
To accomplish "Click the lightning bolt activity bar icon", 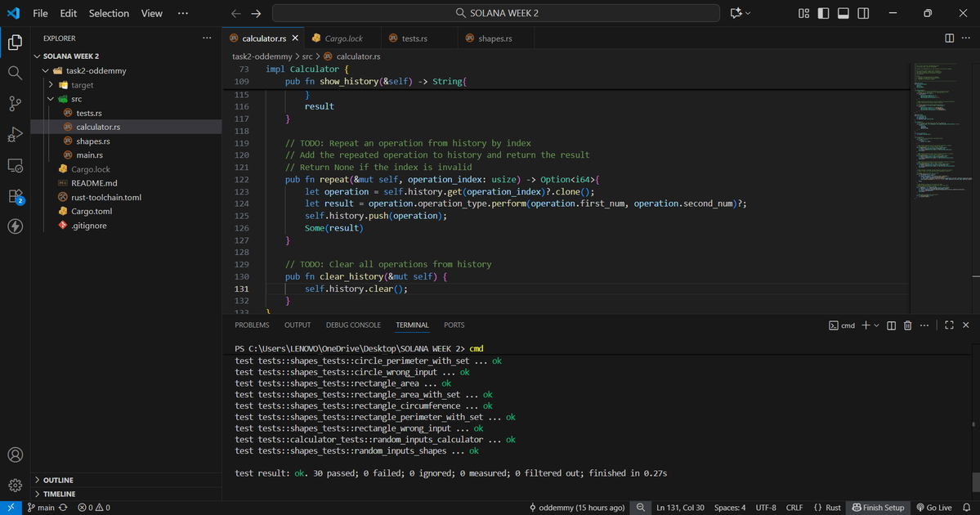I will tap(15, 226).
